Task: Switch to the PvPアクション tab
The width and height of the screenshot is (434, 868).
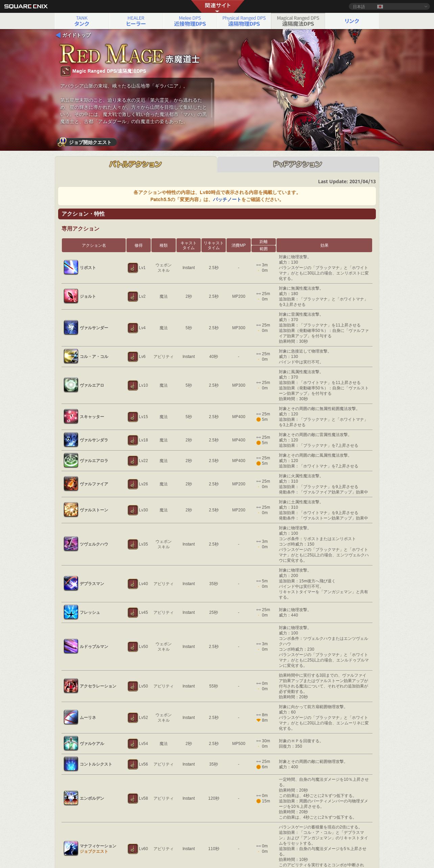Action: click(298, 164)
